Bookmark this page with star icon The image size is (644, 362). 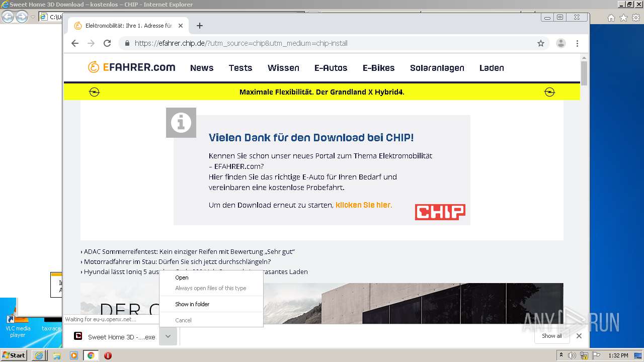(541, 43)
